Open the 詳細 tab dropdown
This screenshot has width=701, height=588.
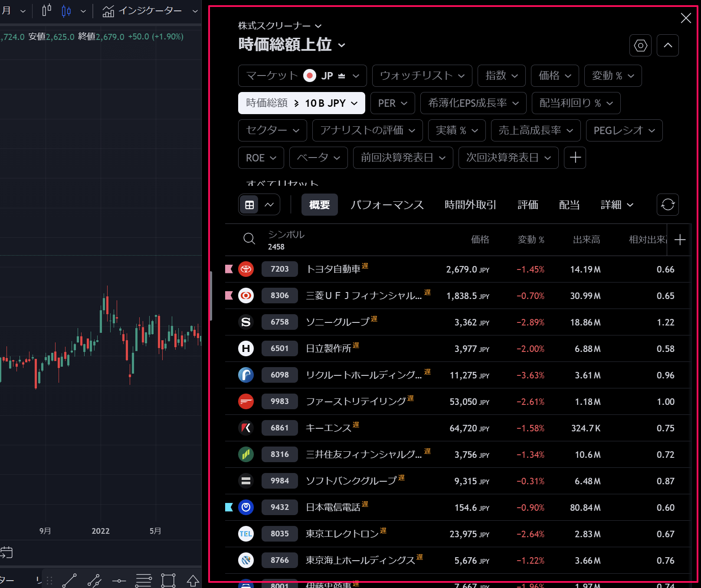pos(617,205)
